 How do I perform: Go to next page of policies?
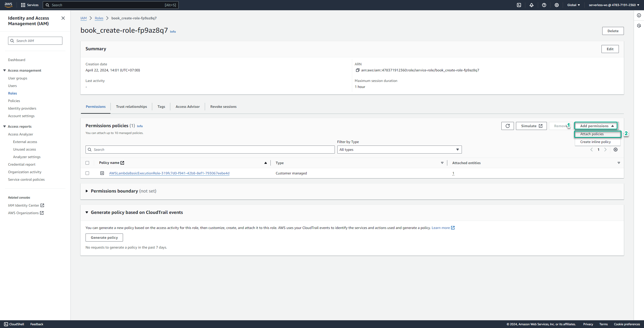(x=606, y=150)
